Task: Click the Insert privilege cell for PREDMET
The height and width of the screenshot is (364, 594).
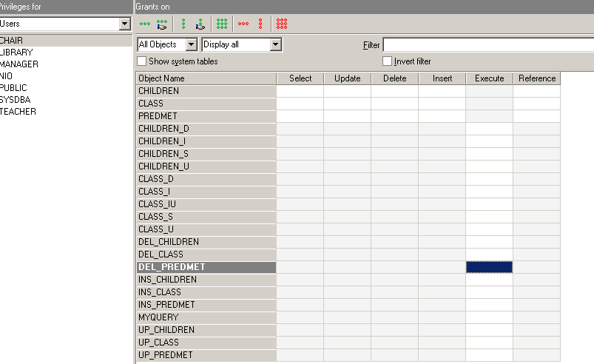Action: (x=442, y=116)
